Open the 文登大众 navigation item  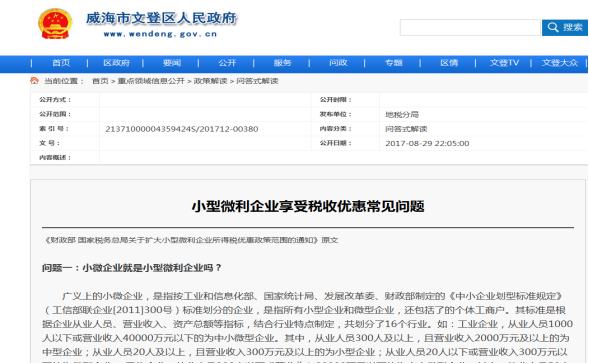tap(560, 63)
